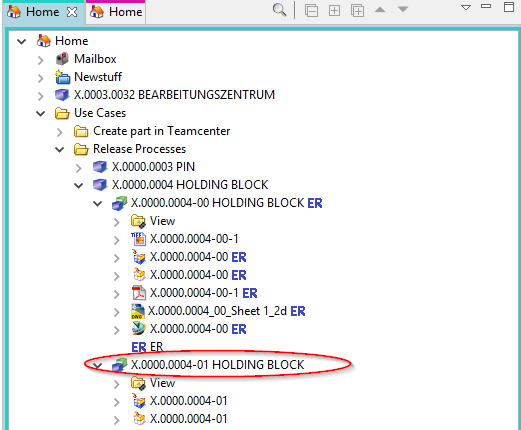Viewport: 521px width, 430px height.
Task: Click the collapse all toolbar icon
Action: pyautogui.click(x=311, y=11)
